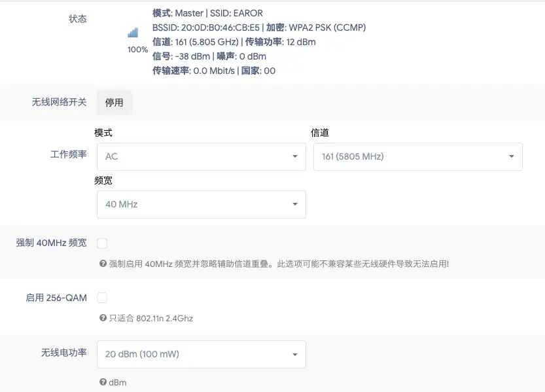Click the chevron arrow on the channel selector
The width and height of the screenshot is (545, 392).
point(511,156)
